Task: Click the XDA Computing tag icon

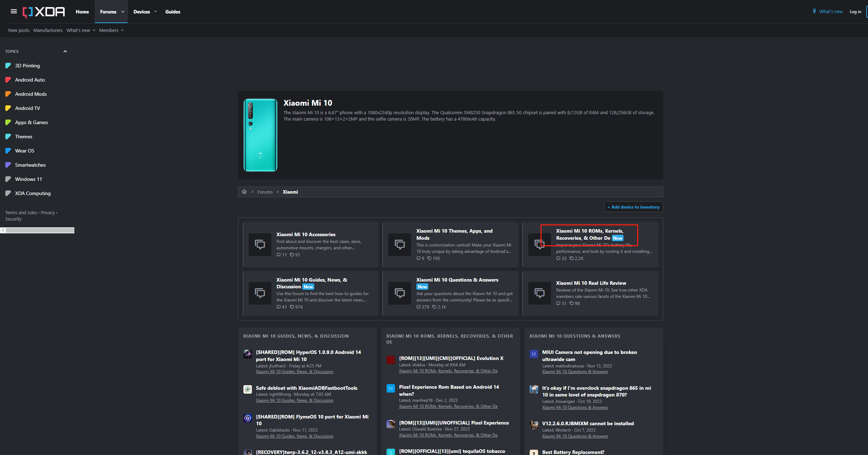Action: [x=8, y=193]
